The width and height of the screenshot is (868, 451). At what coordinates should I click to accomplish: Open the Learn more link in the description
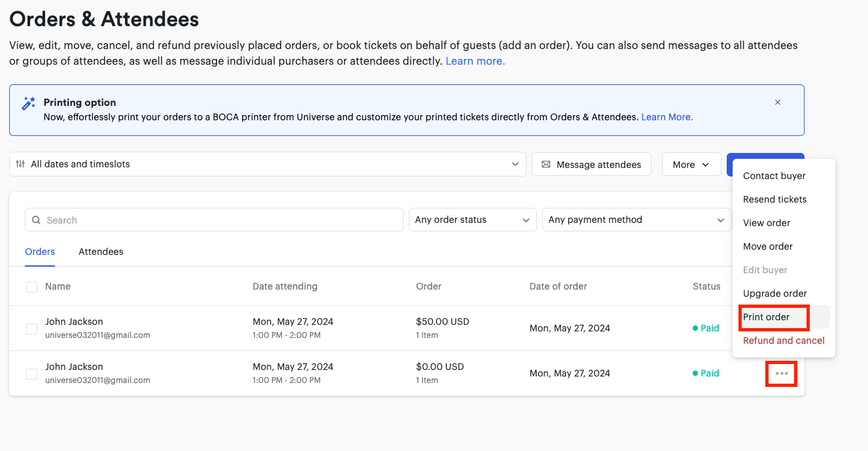click(x=476, y=61)
